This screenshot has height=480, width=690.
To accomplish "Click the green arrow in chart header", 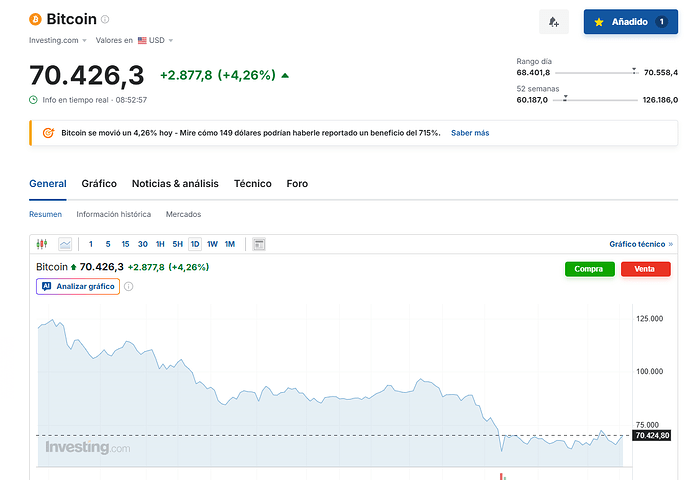I will coord(73,267).
